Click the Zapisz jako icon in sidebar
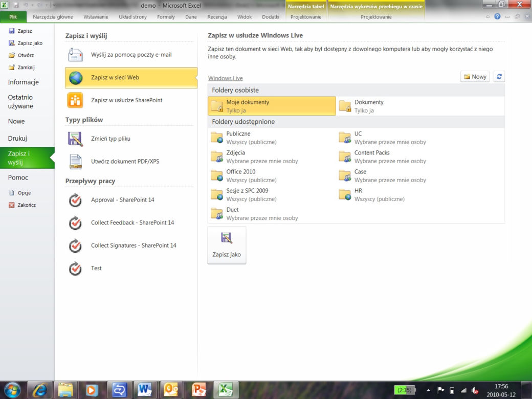Image resolution: width=532 pixels, height=399 pixels. tap(12, 43)
